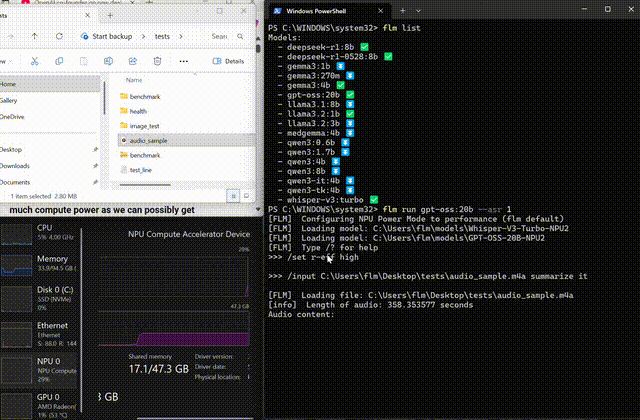Click the NPU shared memory usage graph
Viewport: 640px width, 420px height.
173,329
